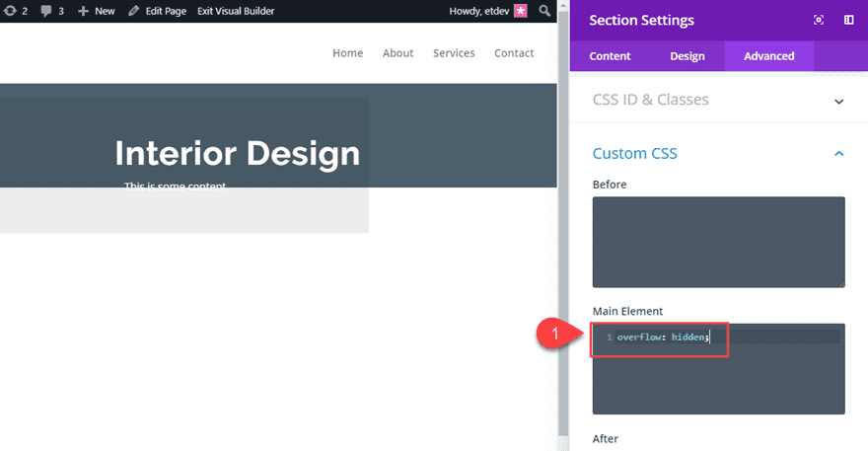
Task: Open the Contact page link
Action: (x=514, y=53)
